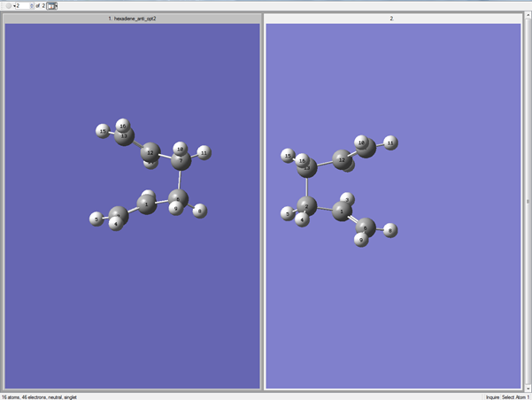Select hydrogen atom 4 in right molecule
This screenshot has height=400, width=532.
click(x=302, y=219)
